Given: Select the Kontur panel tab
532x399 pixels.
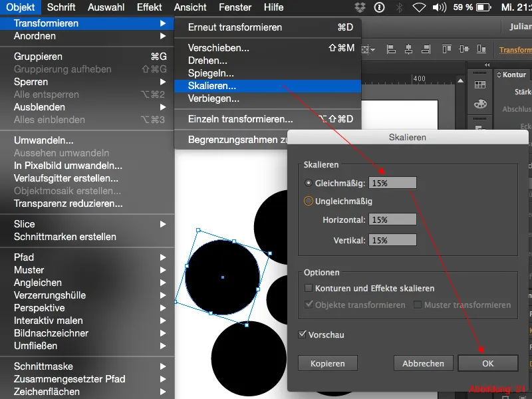Looking at the screenshot, I should [x=514, y=74].
